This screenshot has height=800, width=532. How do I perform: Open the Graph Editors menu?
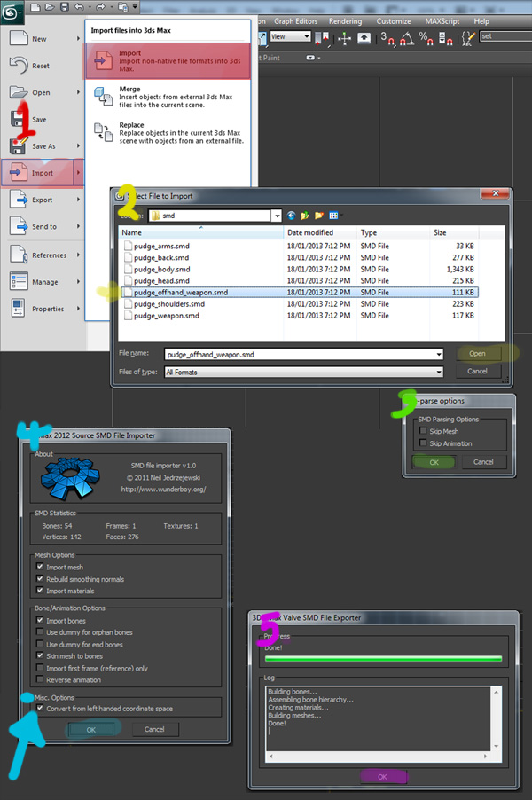point(296,21)
